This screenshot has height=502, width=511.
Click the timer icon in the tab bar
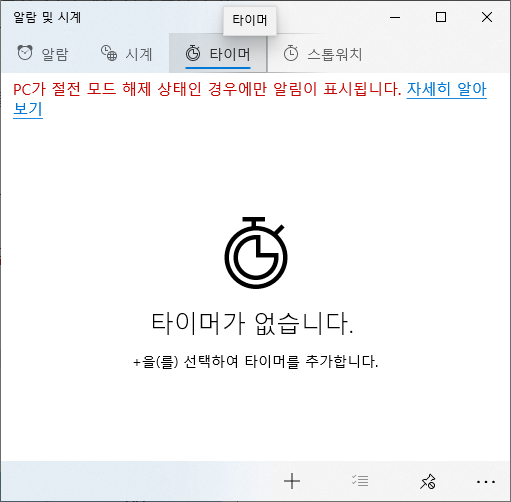pos(193,53)
